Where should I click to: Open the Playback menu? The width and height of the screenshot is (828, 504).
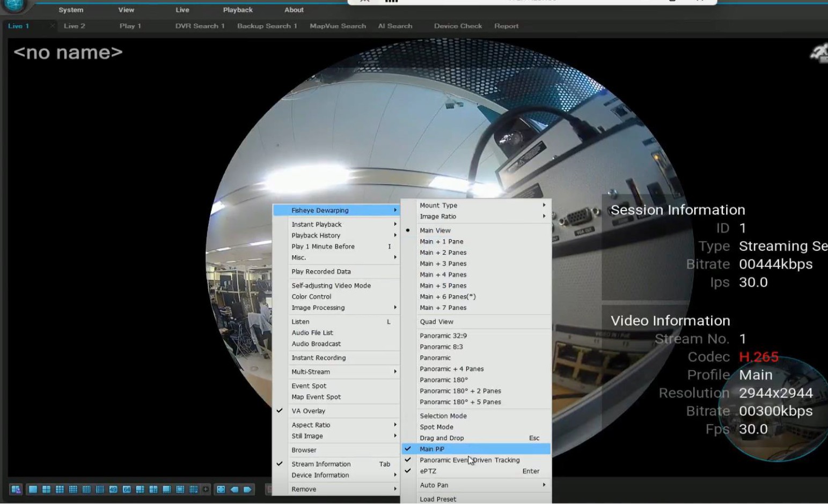[238, 10]
